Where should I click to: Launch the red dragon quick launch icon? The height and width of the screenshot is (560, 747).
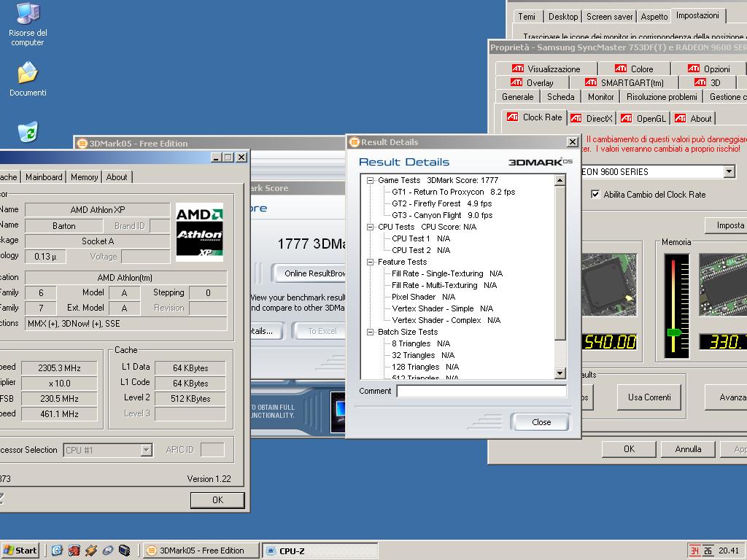coord(74,551)
